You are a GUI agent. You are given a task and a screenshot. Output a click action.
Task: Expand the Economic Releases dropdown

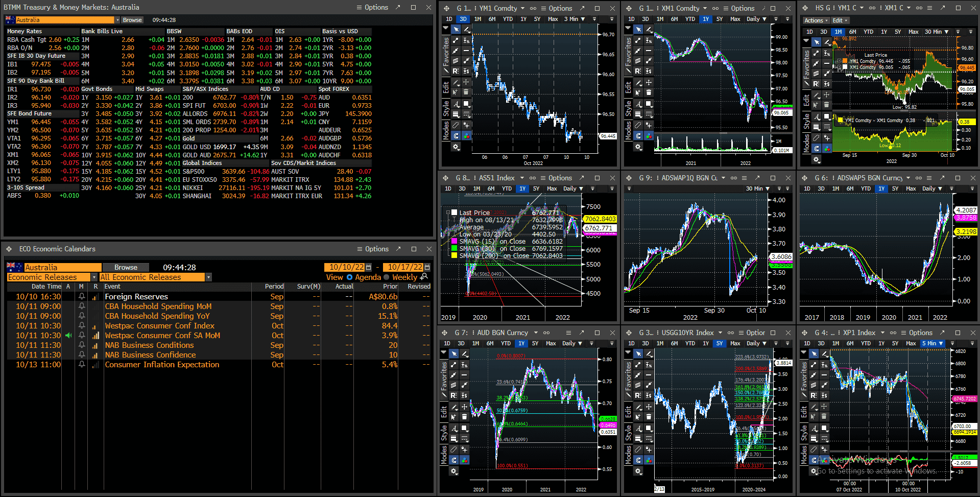(x=94, y=277)
